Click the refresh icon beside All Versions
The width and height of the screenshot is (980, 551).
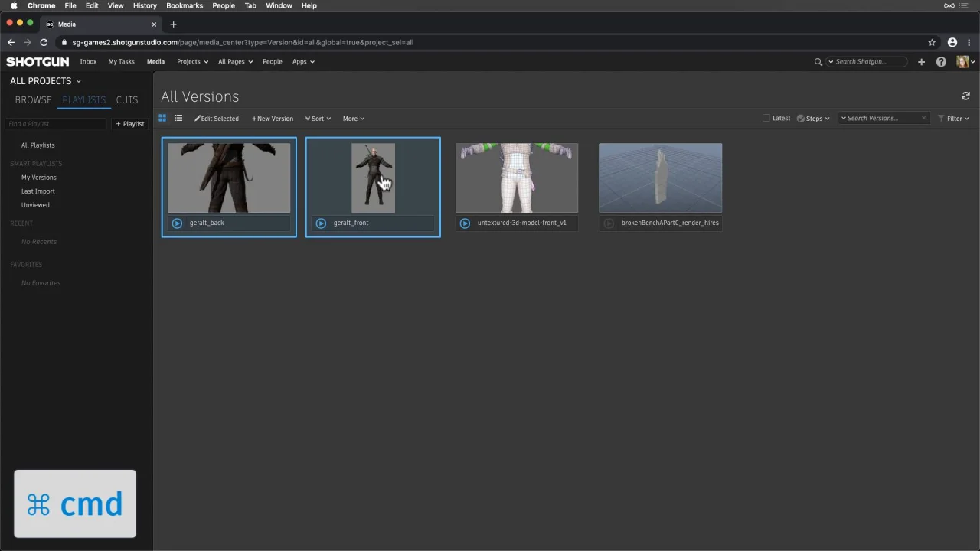(965, 96)
